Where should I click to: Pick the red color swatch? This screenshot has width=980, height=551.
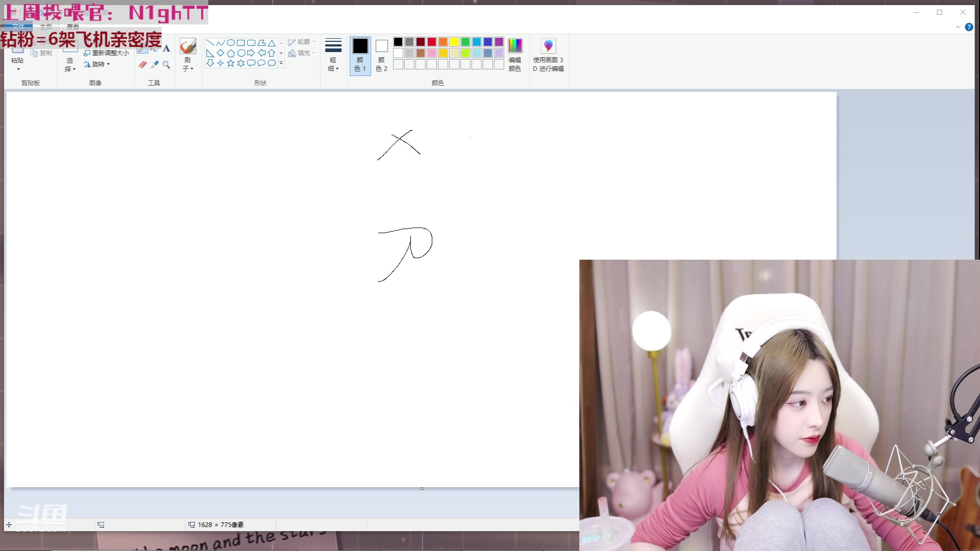click(432, 42)
